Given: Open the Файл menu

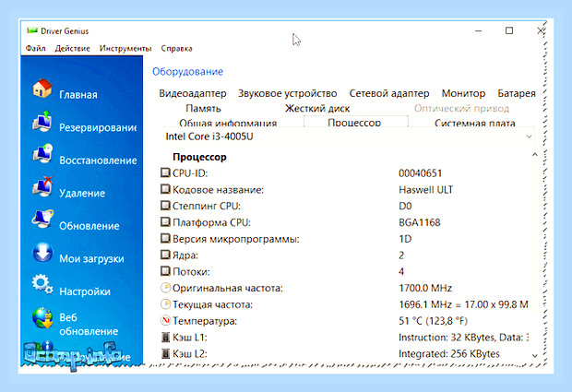Looking at the screenshot, I should pyautogui.click(x=36, y=49).
